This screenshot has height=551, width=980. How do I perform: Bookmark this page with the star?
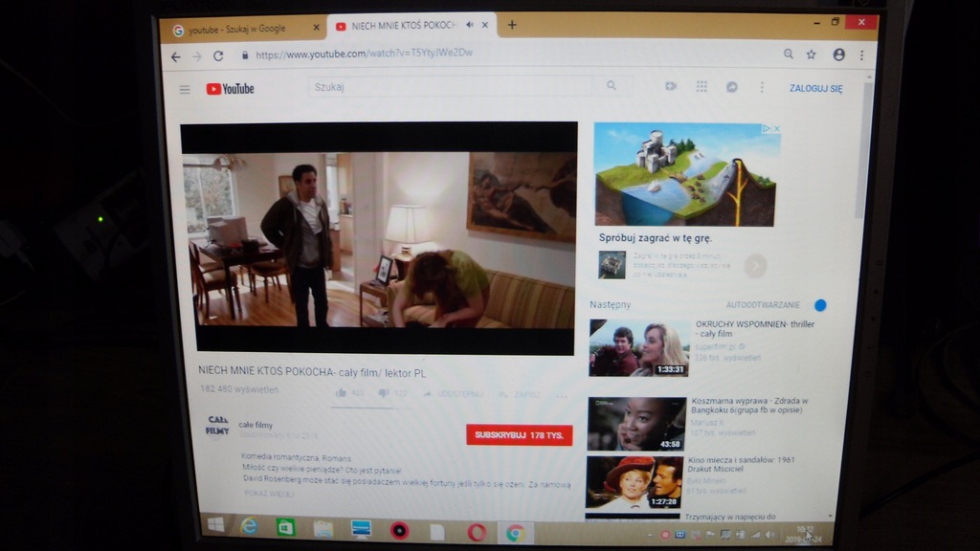812,55
